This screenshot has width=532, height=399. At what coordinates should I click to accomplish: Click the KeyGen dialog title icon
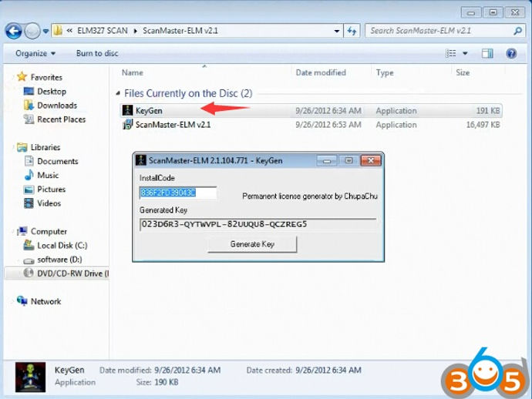141,160
